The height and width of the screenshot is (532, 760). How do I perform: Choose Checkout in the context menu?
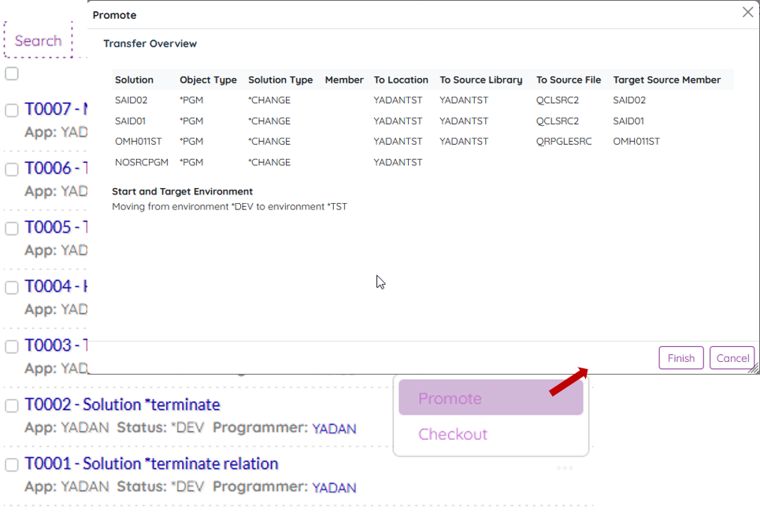coord(453,434)
